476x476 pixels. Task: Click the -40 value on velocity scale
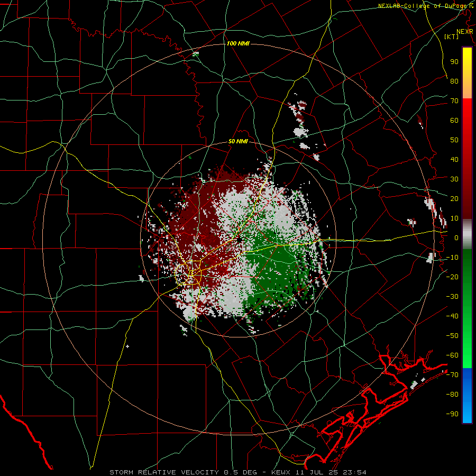click(452, 316)
